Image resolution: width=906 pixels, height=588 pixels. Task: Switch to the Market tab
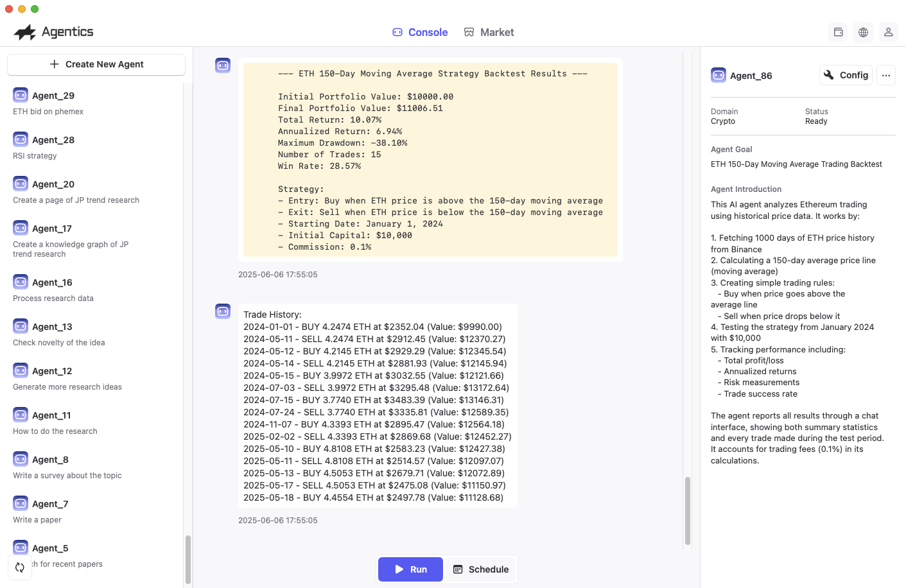[489, 32]
